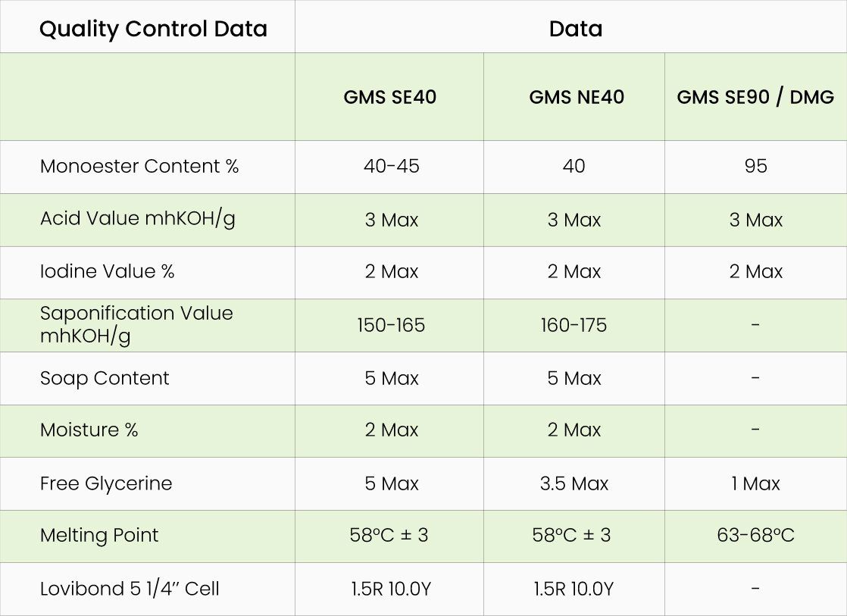
Task: Click the "95" monoester content value
Action: 755,166
